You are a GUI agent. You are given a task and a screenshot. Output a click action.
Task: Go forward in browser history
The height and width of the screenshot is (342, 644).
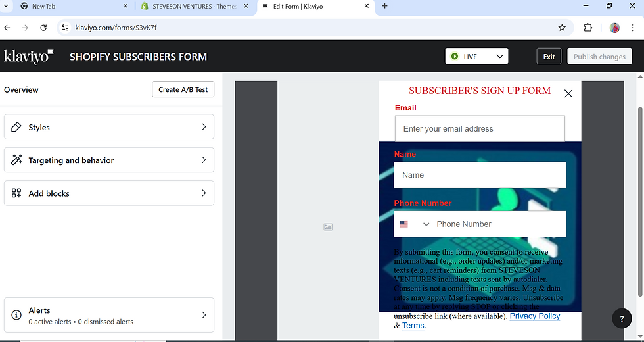point(25,28)
